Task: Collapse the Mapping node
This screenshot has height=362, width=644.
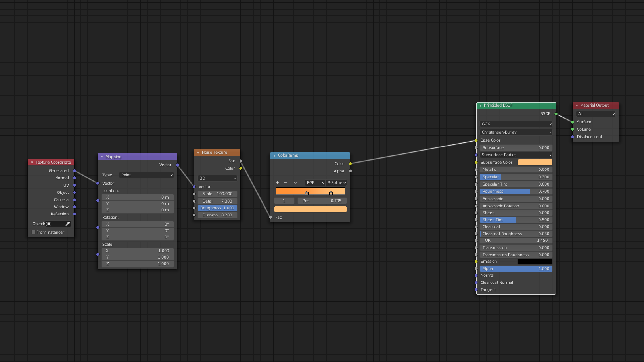Action: (x=102, y=157)
